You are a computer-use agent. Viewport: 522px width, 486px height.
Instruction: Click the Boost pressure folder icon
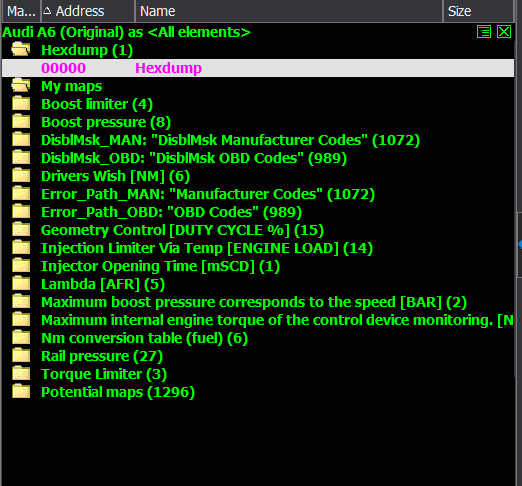[x=21, y=122]
